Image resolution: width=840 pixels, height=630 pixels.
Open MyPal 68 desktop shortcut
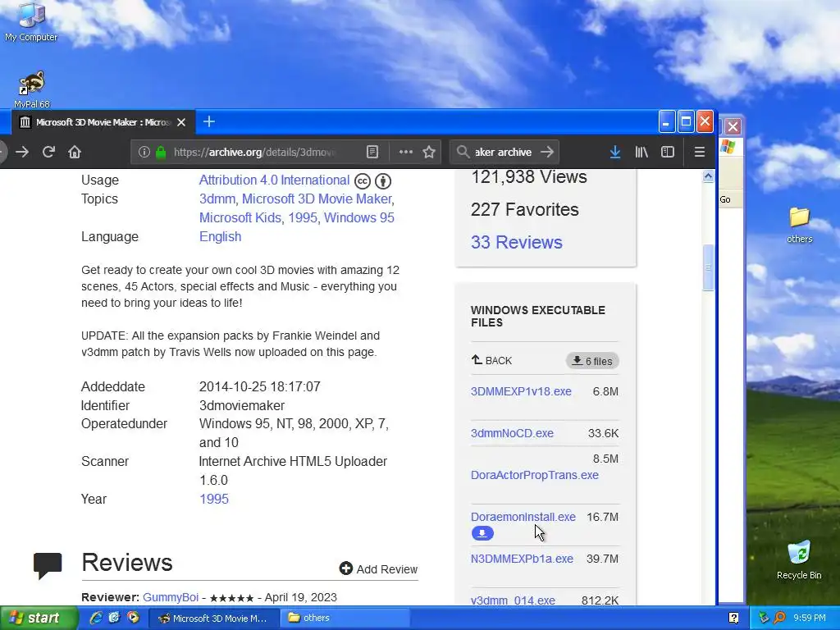click(x=32, y=89)
